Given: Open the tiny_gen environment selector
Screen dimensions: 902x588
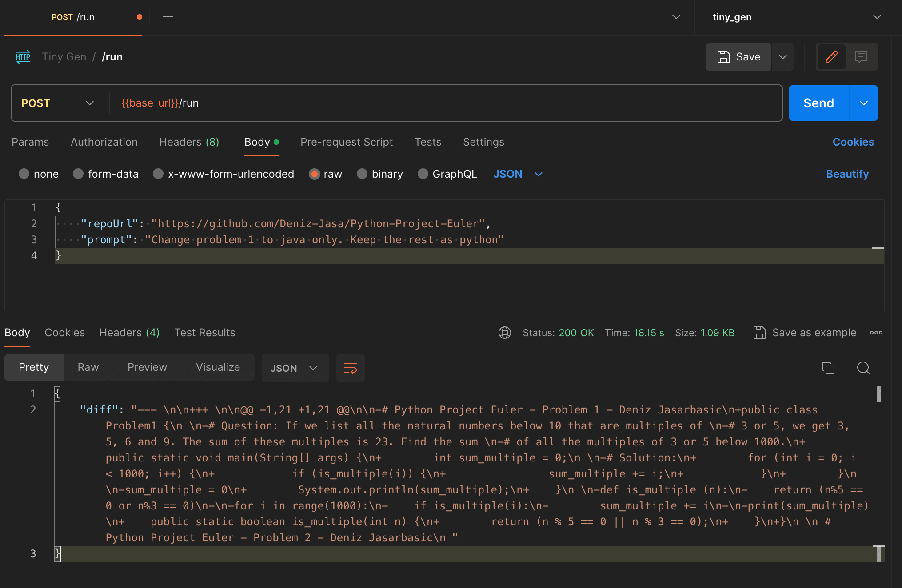Looking at the screenshot, I should pos(797,17).
